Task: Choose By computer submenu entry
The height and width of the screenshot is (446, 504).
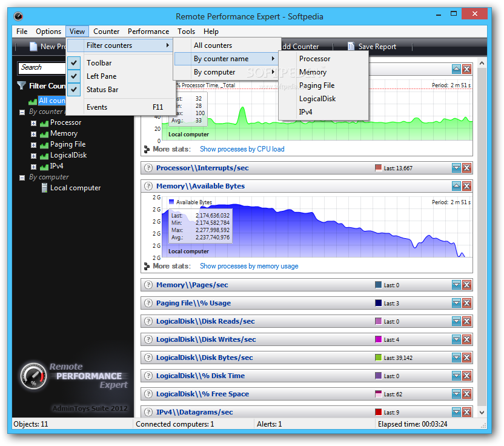Action: click(x=227, y=72)
